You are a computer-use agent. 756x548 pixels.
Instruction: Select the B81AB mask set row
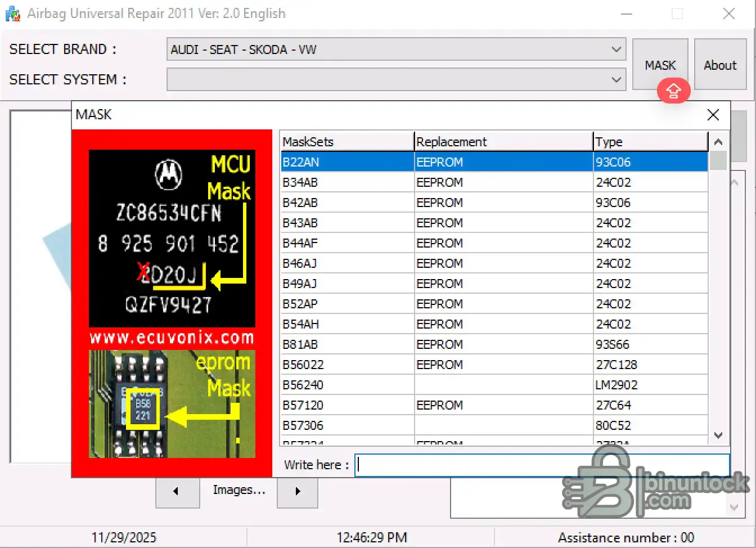494,344
